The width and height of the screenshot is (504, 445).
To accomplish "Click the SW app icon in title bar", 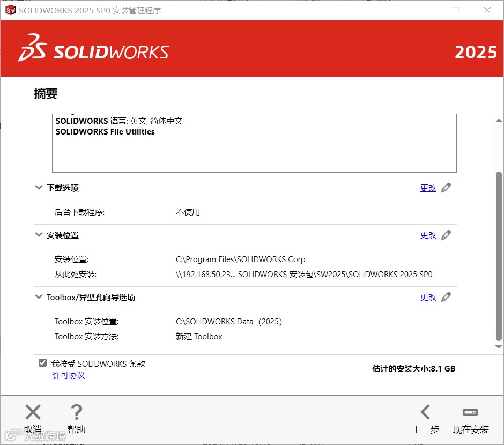I will [11, 10].
